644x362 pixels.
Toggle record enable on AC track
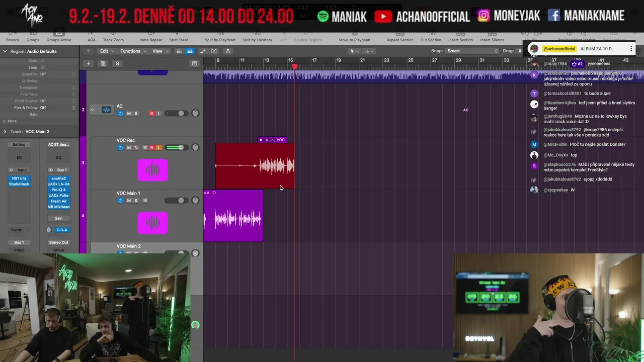tap(151, 114)
